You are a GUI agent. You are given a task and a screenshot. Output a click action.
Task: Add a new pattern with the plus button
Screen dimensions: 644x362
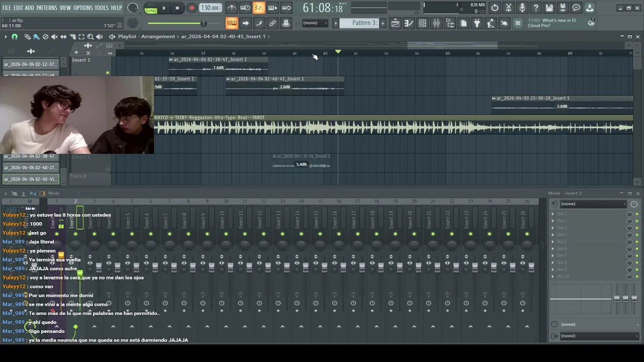pos(382,23)
